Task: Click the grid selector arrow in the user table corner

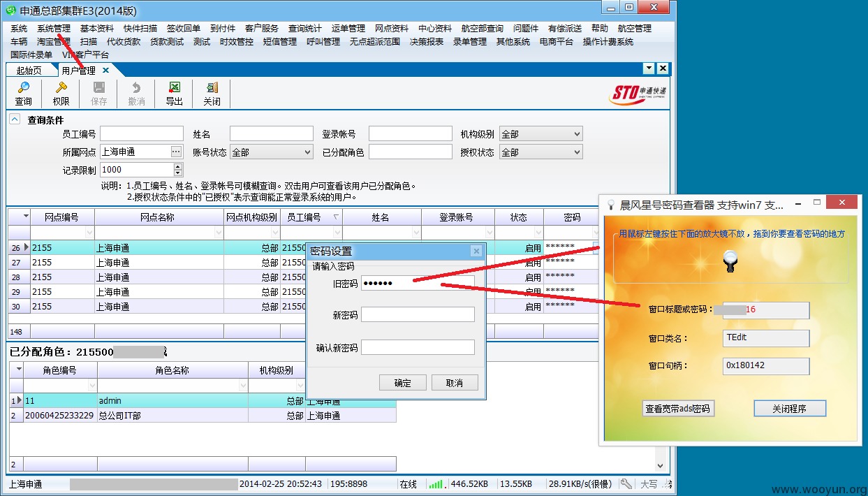Action: pyautogui.click(x=26, y=217)
